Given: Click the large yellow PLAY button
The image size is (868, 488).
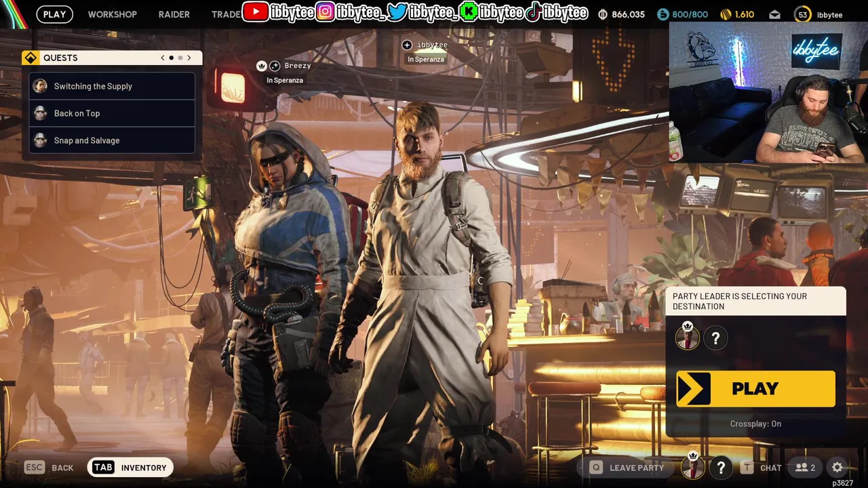Looking at the screenshot, I should 755,388.
